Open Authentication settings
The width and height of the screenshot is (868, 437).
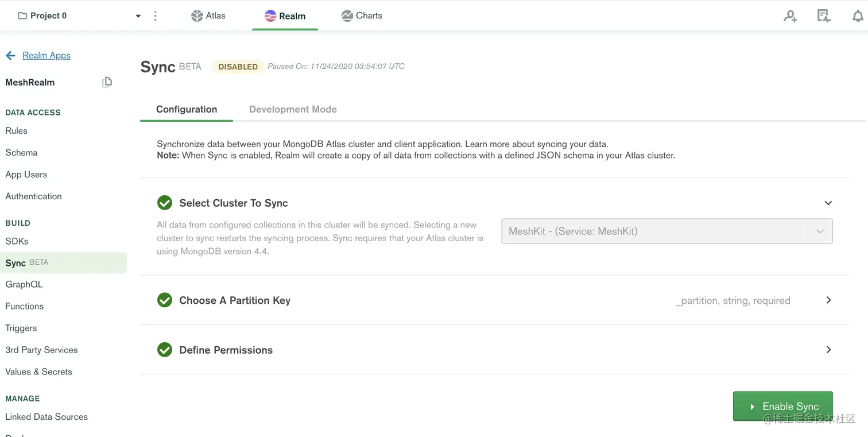[x=33, y=196]
